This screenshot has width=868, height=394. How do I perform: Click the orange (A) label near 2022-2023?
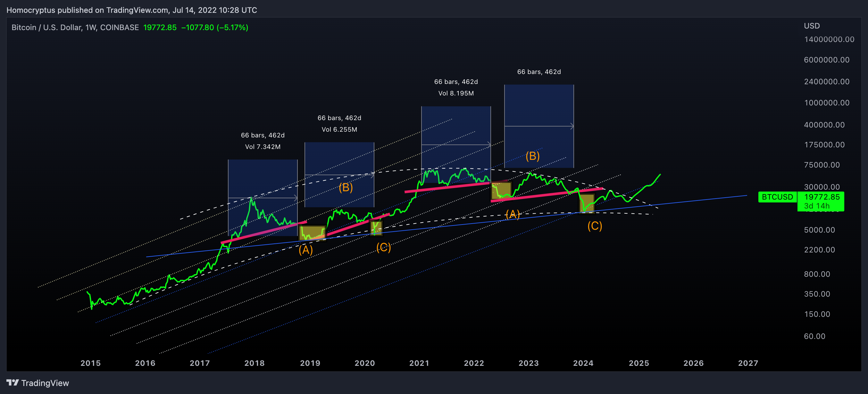pyautogui.click(x=513, y=214)
